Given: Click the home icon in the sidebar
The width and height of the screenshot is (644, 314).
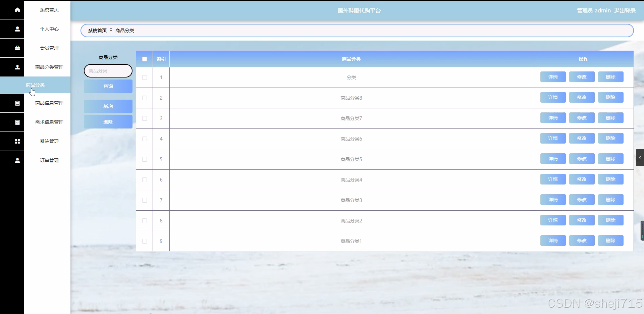Looking at the screenshot, I should click(17, 10).
